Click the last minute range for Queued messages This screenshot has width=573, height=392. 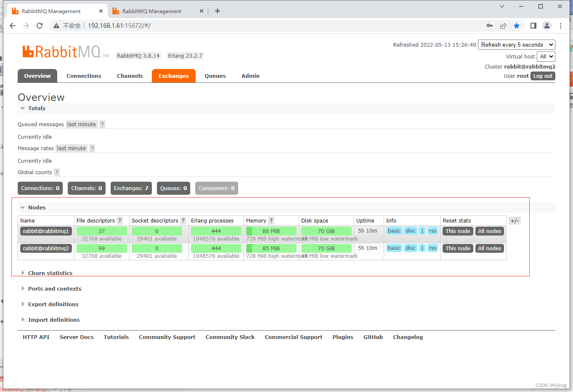coord(81,124)
